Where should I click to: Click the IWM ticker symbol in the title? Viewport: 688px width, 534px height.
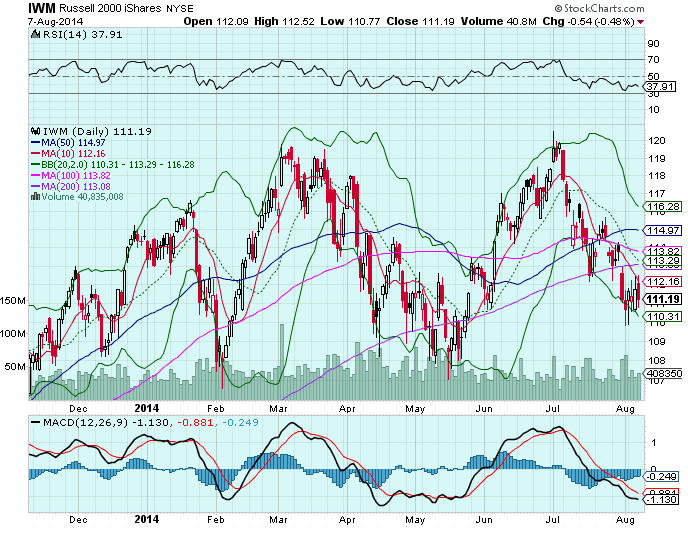coord(42,8)
